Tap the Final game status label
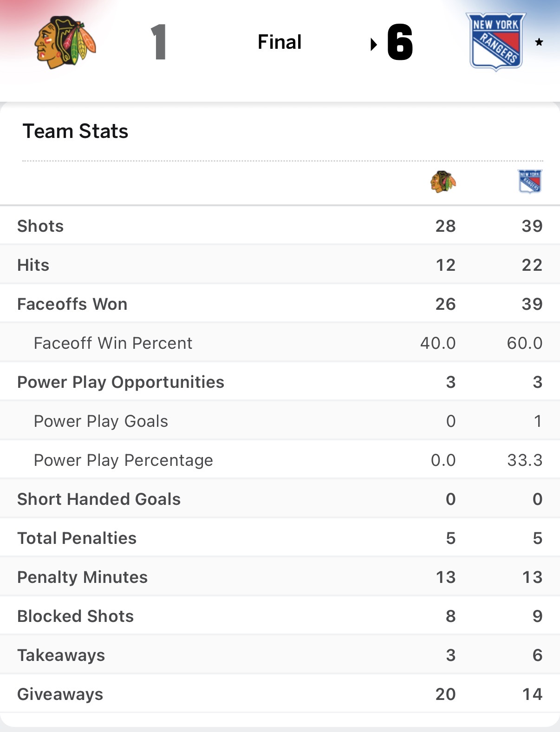Image resolution: width=560 pixels, height=732 pixels. pos(280,42)
